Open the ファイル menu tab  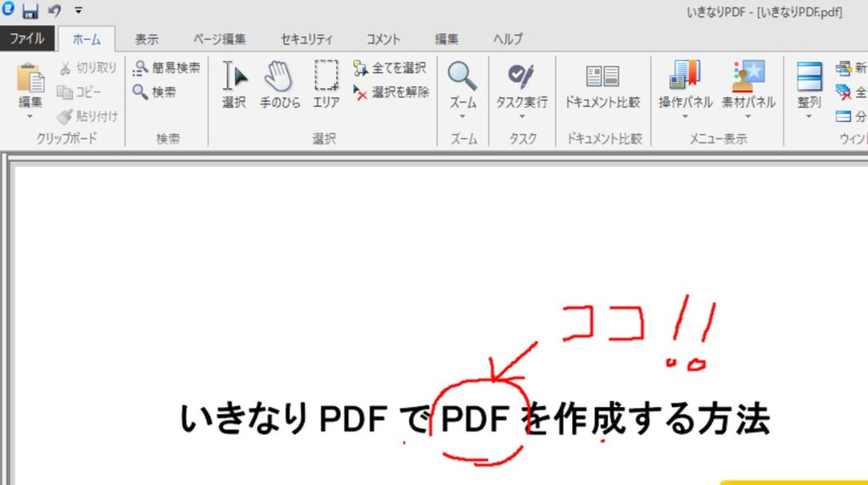pos(27,39)
